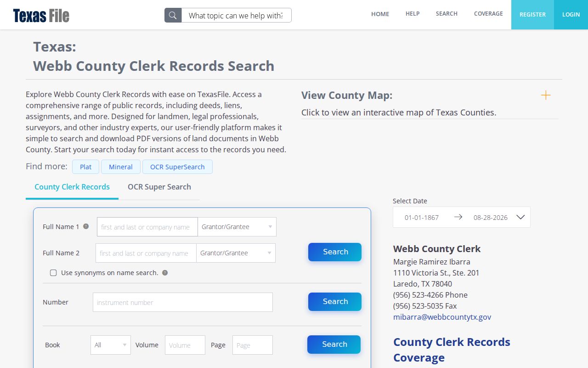Focus the instrument number field

point(183,302)
